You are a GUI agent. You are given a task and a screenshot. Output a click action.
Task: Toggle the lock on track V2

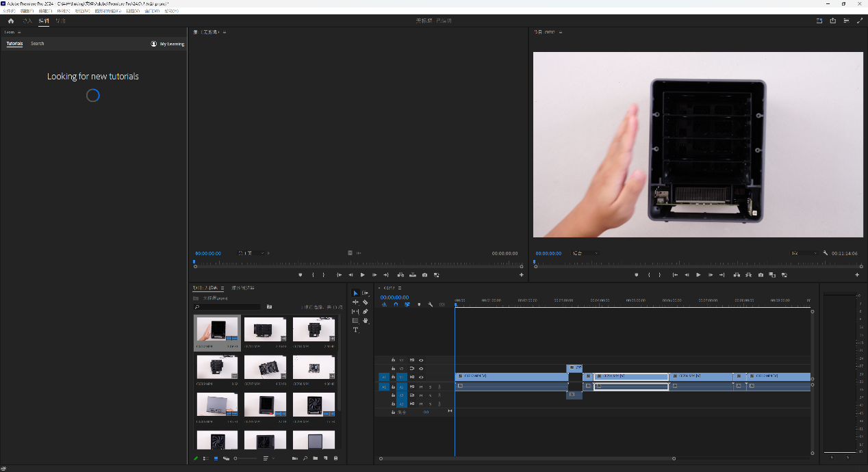pos(393,369)
